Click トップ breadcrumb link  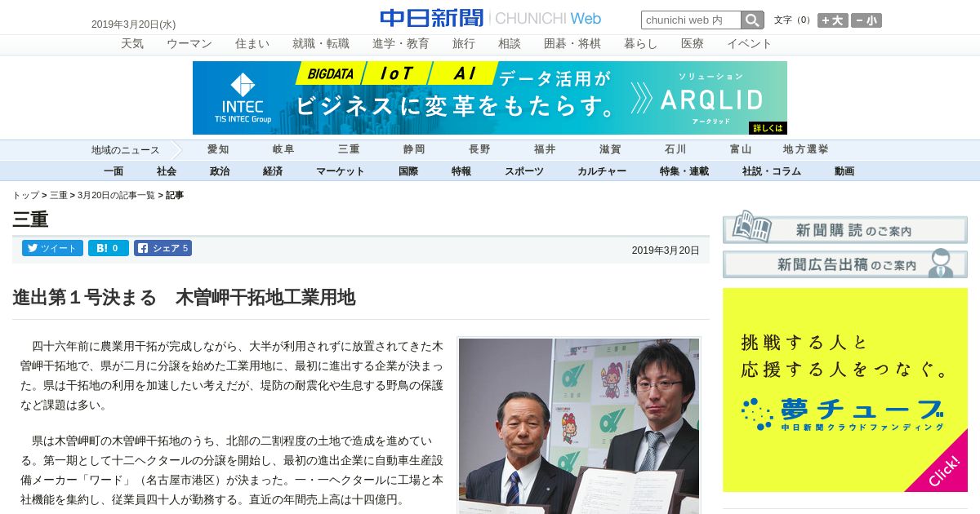(x=25, y=196)
